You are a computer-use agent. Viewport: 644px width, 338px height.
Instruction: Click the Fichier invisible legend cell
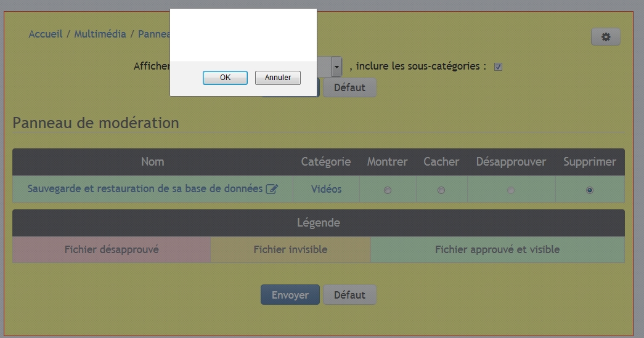tap(290, 249)
